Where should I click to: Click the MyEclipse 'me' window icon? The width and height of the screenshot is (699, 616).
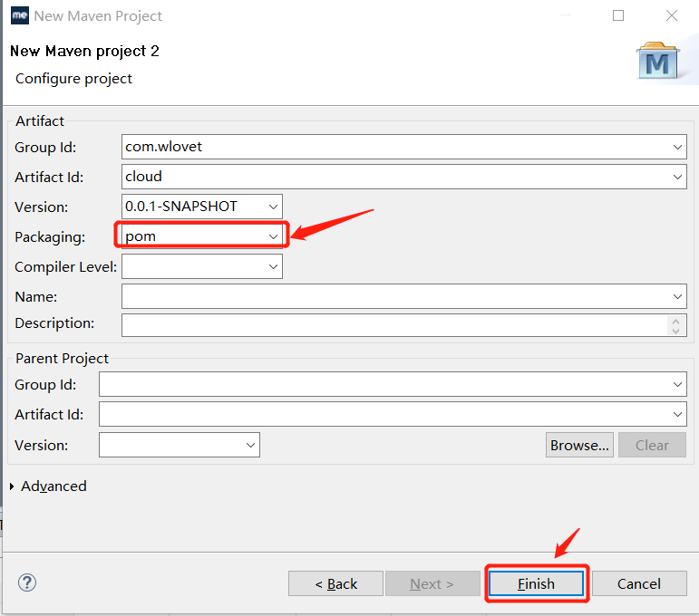point(20,15)
